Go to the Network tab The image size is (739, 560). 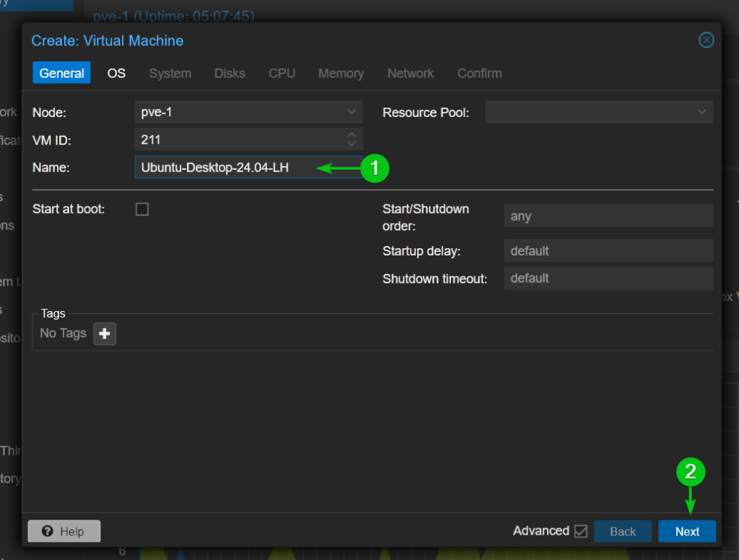point(411,73)
